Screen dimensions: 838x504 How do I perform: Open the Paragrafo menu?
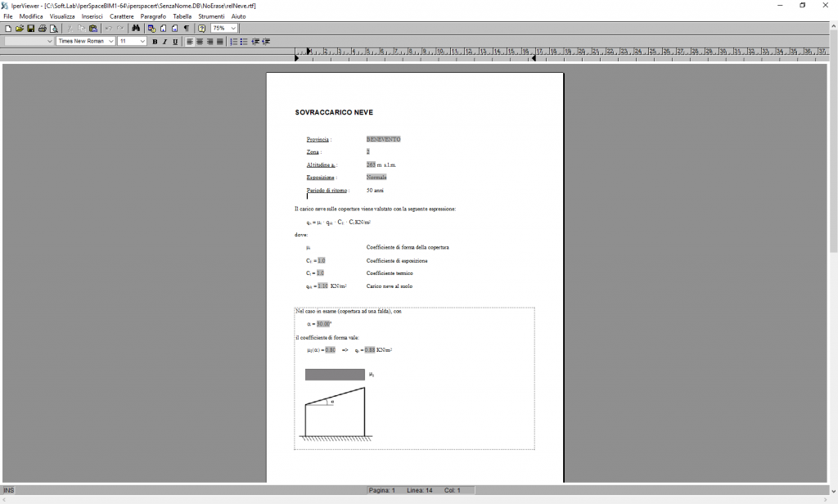point(153,16)
